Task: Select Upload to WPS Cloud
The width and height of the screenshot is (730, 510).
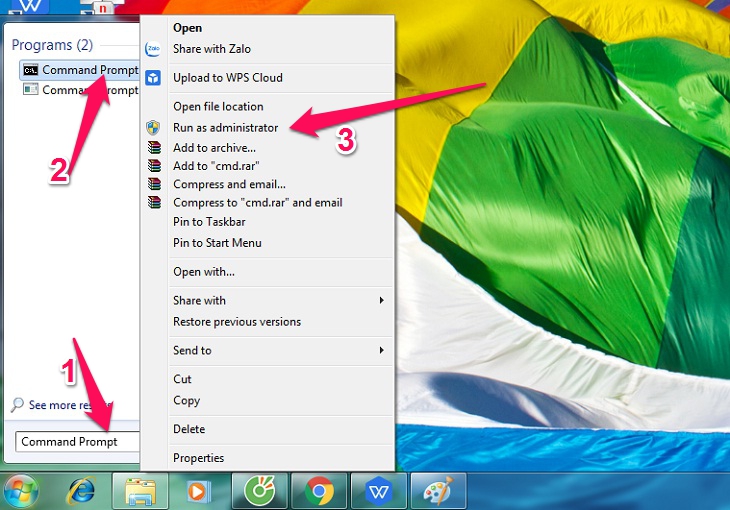Action: (x=227, y=78)
